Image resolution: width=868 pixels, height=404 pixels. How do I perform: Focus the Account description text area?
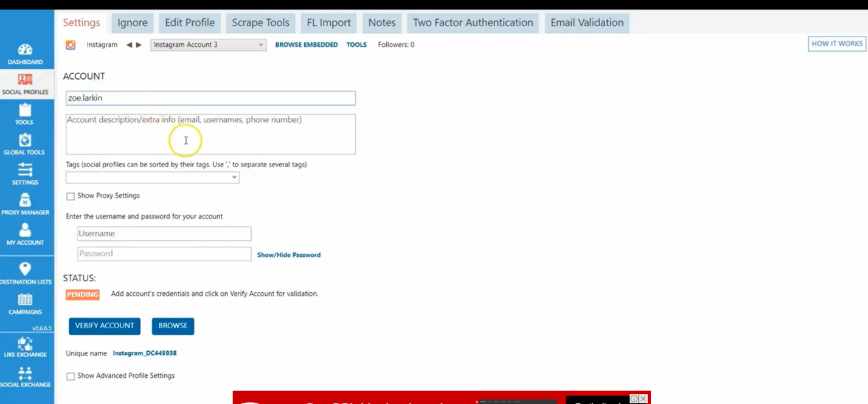[x=210, y=134]
